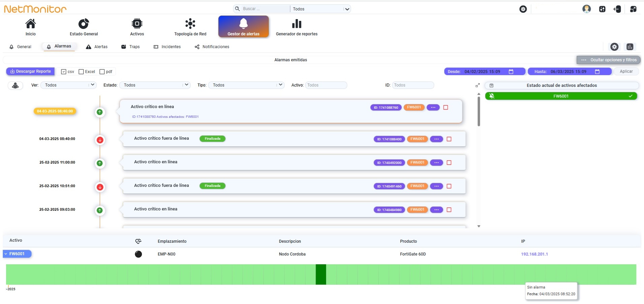Open the Tipo filter dropdown

pos(247,85)
